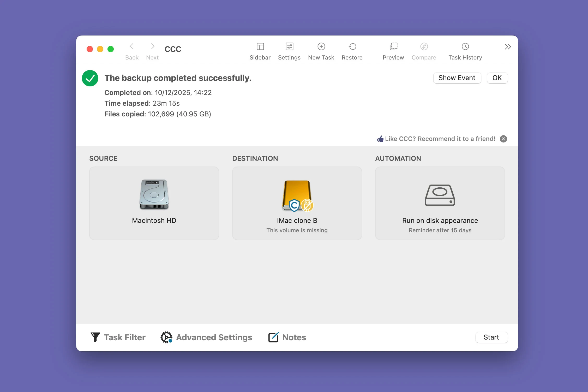Screen dimensions: 588x392
Task: Click the Like CCC recommend link
Action: click(x=436, y=139)
